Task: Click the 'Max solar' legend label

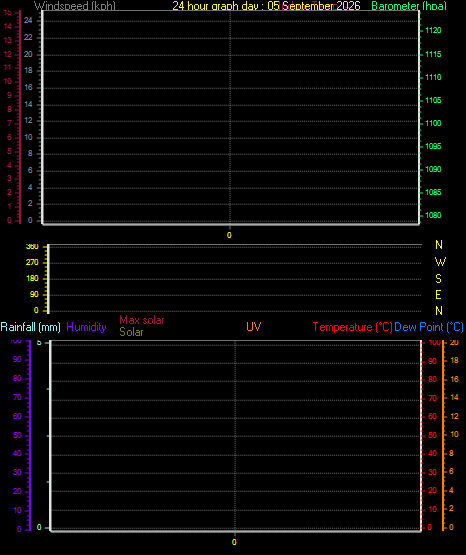Action: (x=142, y=320)
